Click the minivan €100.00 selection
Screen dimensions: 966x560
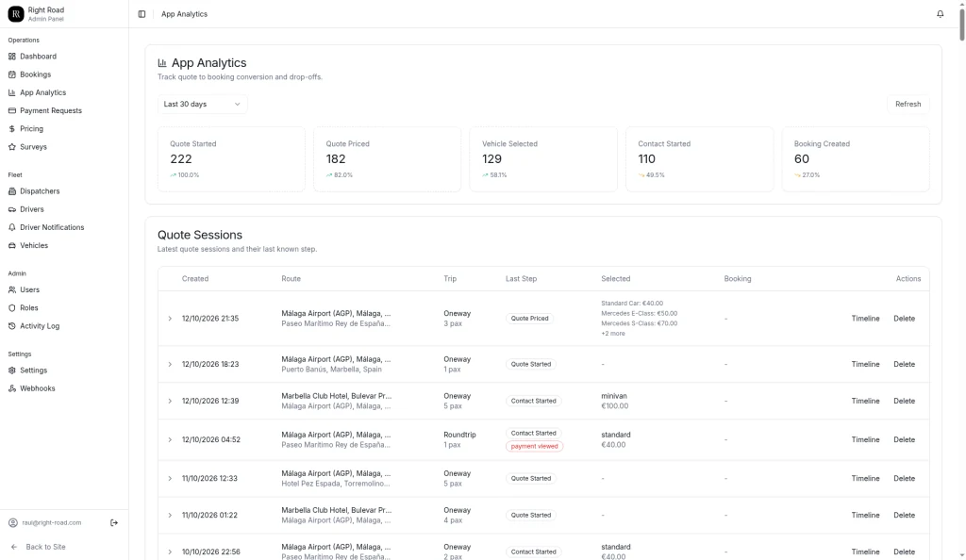click(615, 402)
